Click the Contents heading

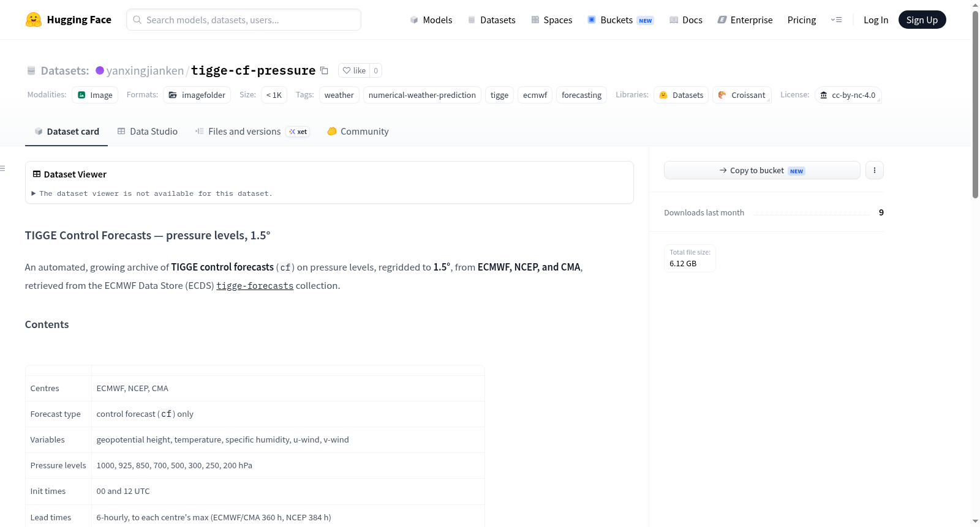[47, 324]
